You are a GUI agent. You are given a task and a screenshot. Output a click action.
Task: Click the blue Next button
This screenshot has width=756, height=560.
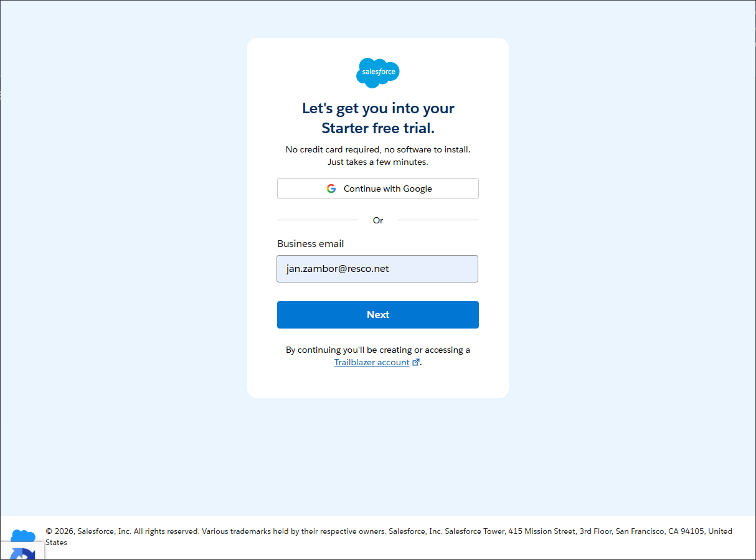(378, 315)
